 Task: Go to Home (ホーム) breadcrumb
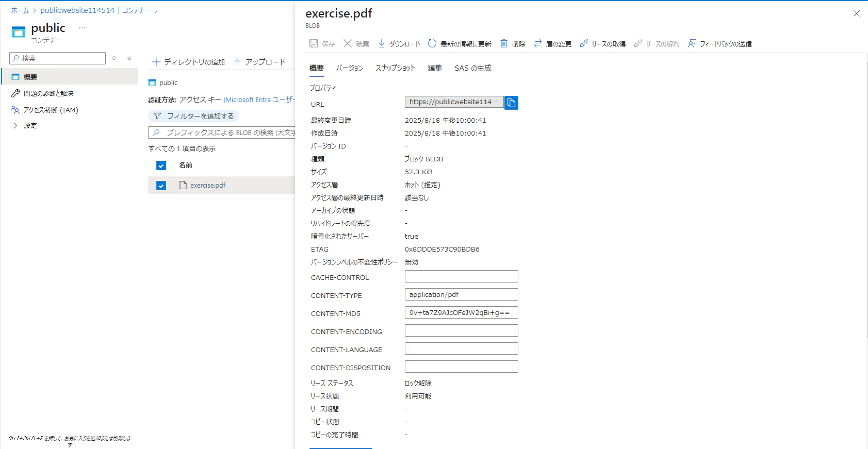[x=20, y=10]
